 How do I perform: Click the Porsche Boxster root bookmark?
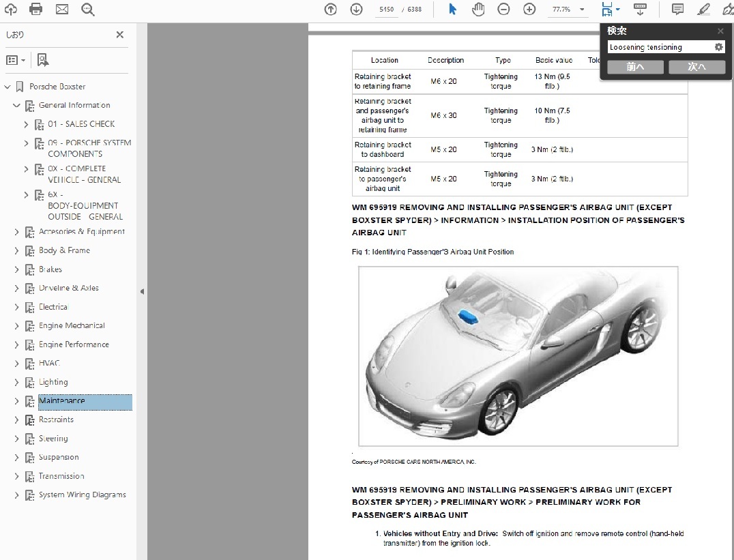pyautogui.click(x=57, y=87)
